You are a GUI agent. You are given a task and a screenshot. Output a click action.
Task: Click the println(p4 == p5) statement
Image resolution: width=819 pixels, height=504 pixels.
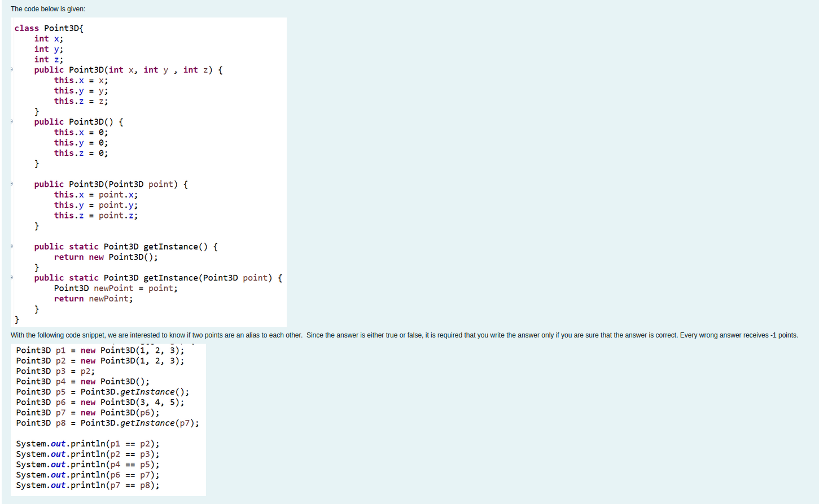pyautogui.click(x=87, y=464)
